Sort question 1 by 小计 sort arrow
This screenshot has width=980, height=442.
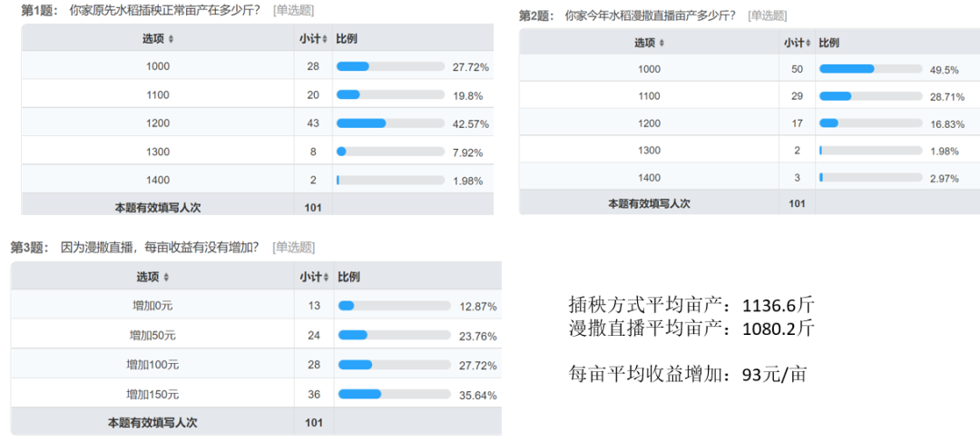(x=324, y=39)
